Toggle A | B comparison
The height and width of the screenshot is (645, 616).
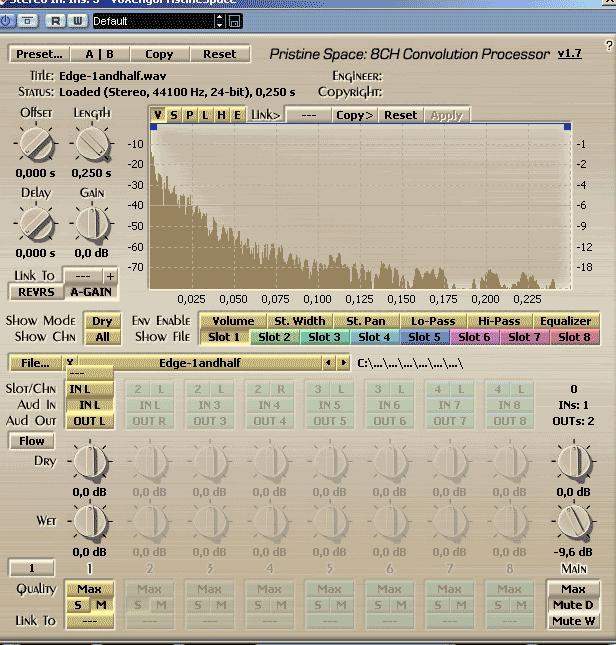pyautogui.click(x=100, y=54)
